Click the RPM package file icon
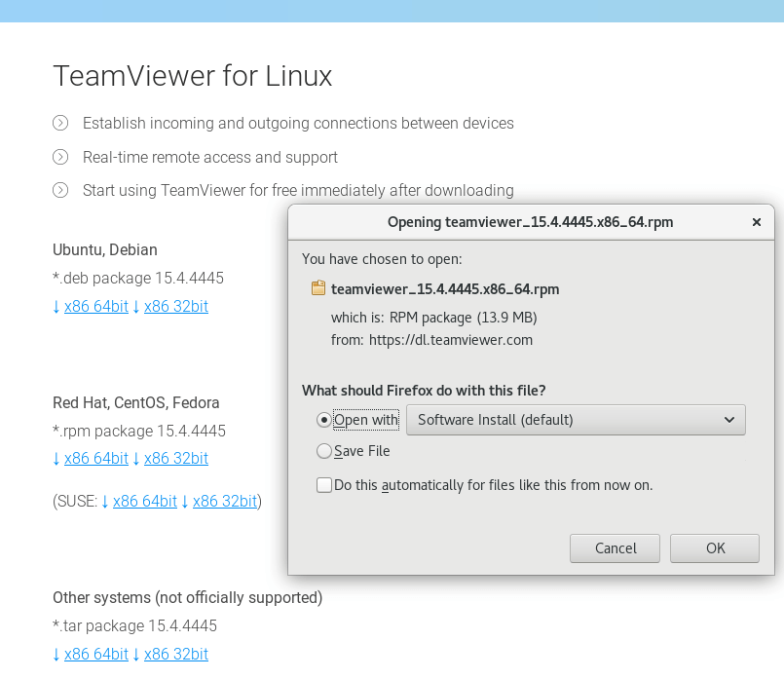The height and width of the screenshot is (679, 784). click(x=317, y=288)
